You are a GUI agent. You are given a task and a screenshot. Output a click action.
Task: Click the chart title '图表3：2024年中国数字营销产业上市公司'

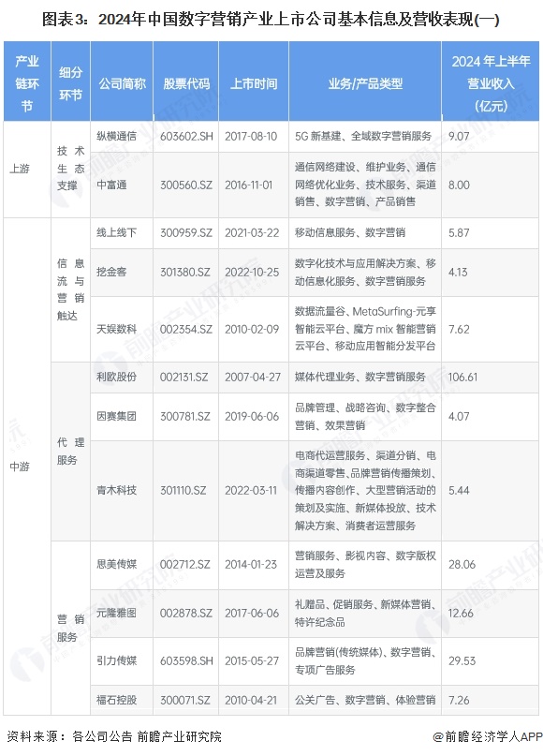(271, 20)
